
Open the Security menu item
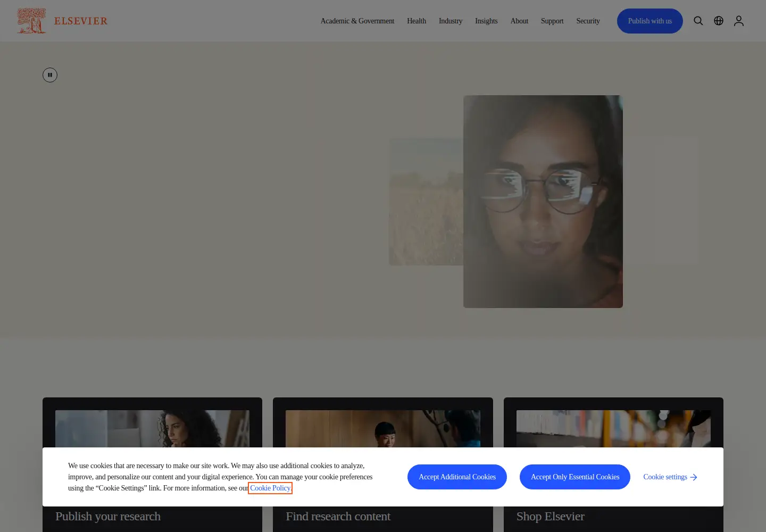[x=588, y=21]
